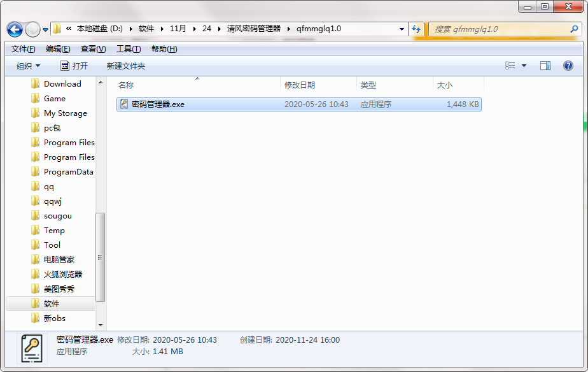Click the 2020-05-26 10:43 date cell
The image size is (588, 372).
[x=316, y=104]
